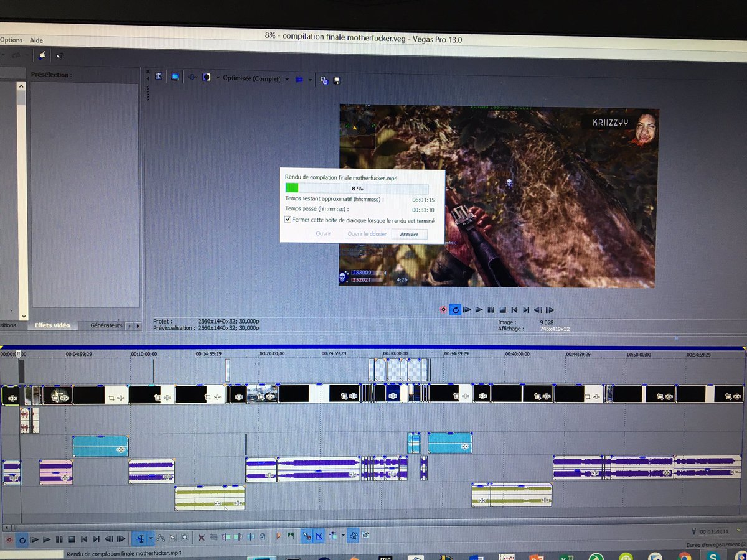Expand the overlays grid dropdown arrow
Screen dimensions: 747x560
click(310, 80)
